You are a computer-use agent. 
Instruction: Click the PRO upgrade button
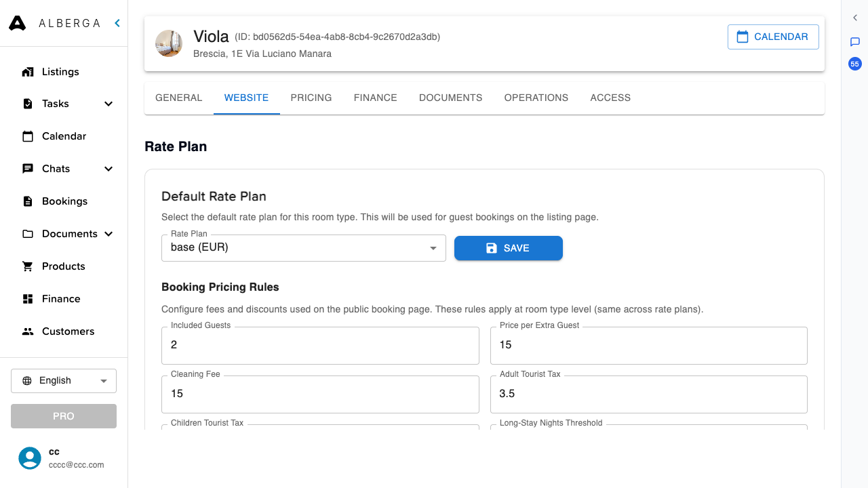pyautogui.click(x=64, y=416)
